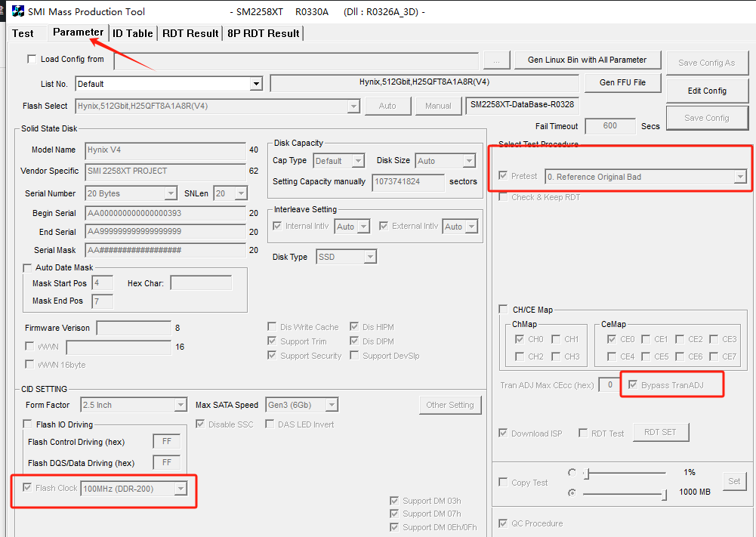Viewport: 756px width, 537px height.
Task: Click the SMI Mass Production Tool app icon
Action: tap(18, 11)
